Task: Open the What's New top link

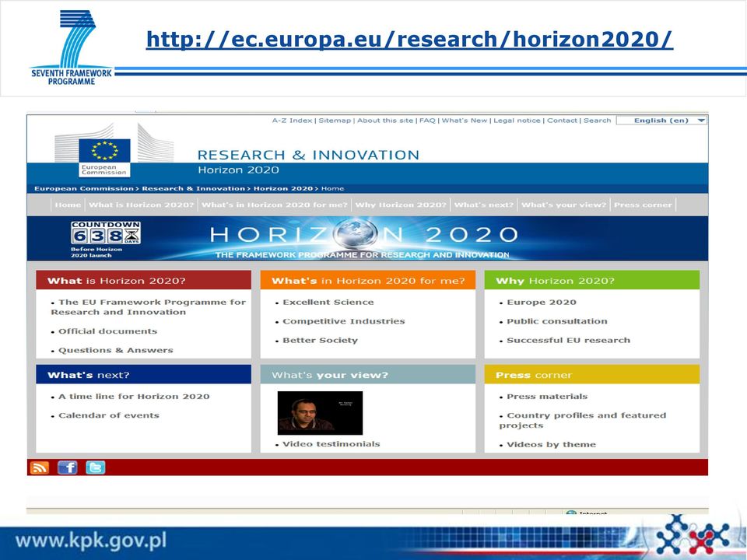Action: click(465, 121)
